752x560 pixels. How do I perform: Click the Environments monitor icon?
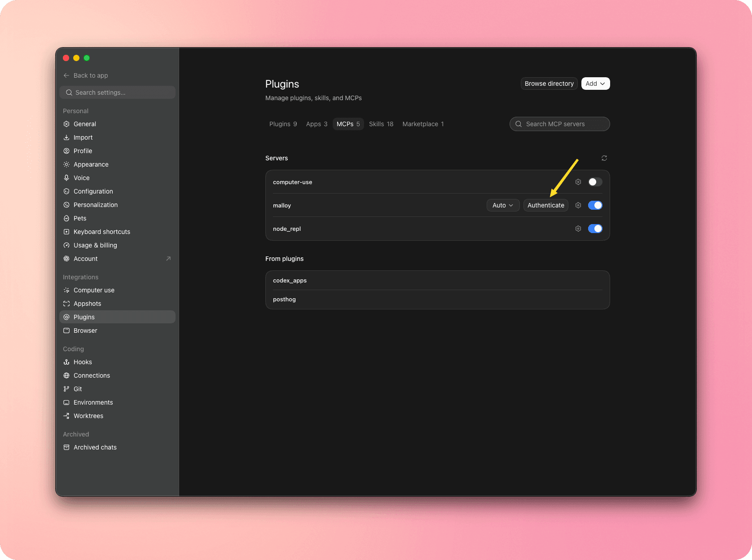pyautogui.click(x=66, y=402)
